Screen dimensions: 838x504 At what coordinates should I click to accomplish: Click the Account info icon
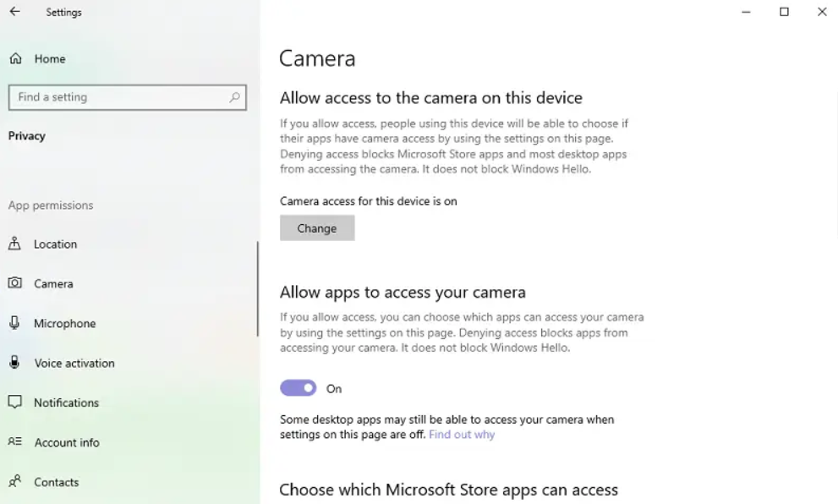pos(15,442)
